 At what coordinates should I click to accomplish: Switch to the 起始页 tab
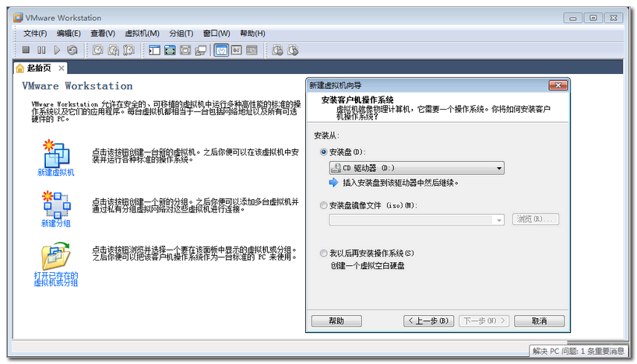point(39,68)
